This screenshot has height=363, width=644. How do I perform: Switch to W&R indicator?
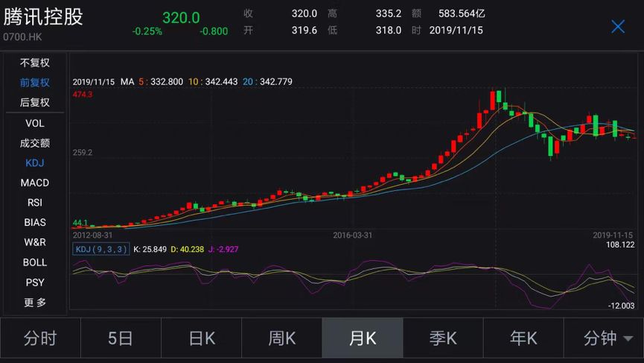[35, 242]
